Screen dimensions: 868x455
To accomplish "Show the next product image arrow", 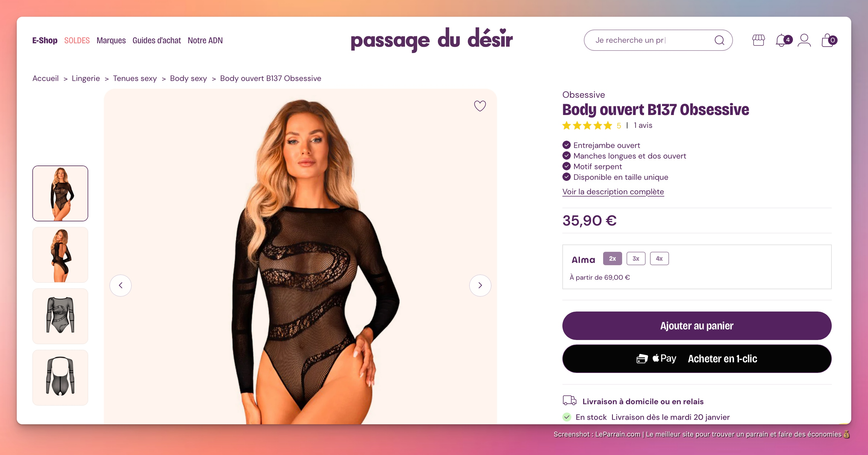I will (x=480, y=286).
